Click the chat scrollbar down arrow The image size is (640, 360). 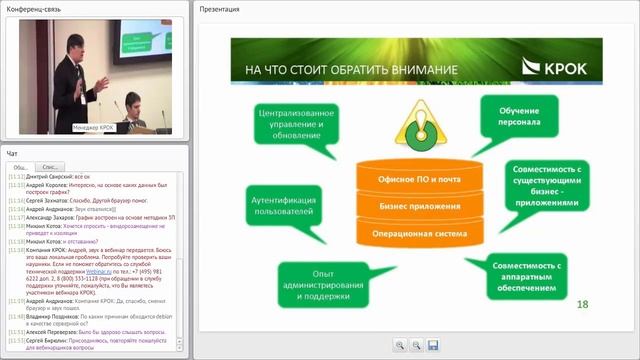click(x=179, y=348)
